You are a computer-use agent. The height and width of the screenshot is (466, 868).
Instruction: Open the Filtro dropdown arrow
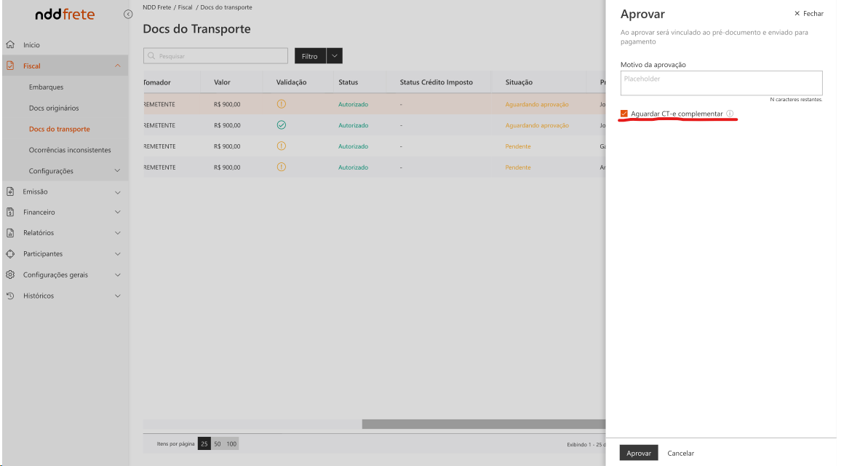point(335,56)
